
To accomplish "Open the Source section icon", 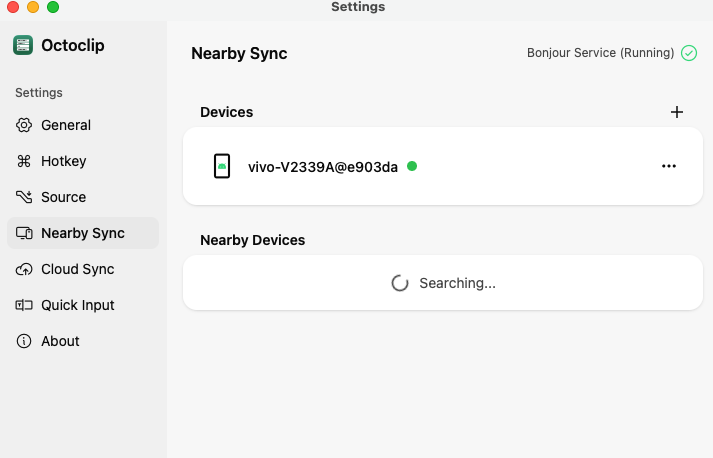I will (24, 197).
